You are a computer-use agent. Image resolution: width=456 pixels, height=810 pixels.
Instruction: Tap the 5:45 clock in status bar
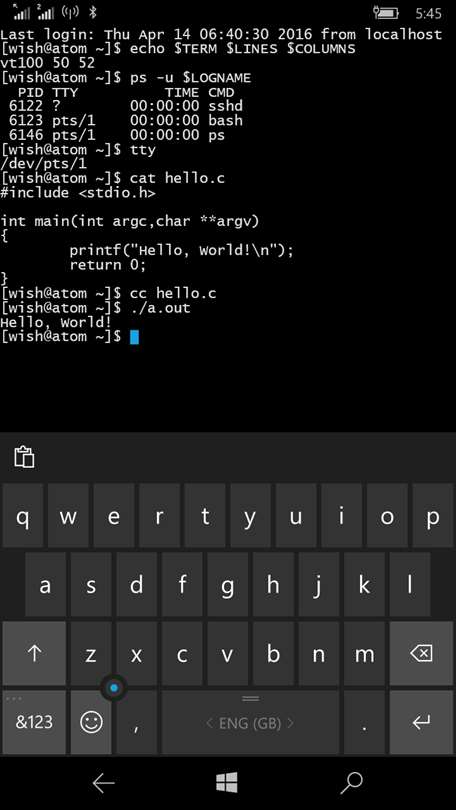[428, 13]
